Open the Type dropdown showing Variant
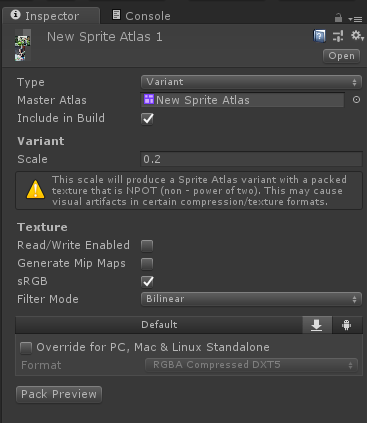This screenshot has height=423, width=367. click(251, 82)
